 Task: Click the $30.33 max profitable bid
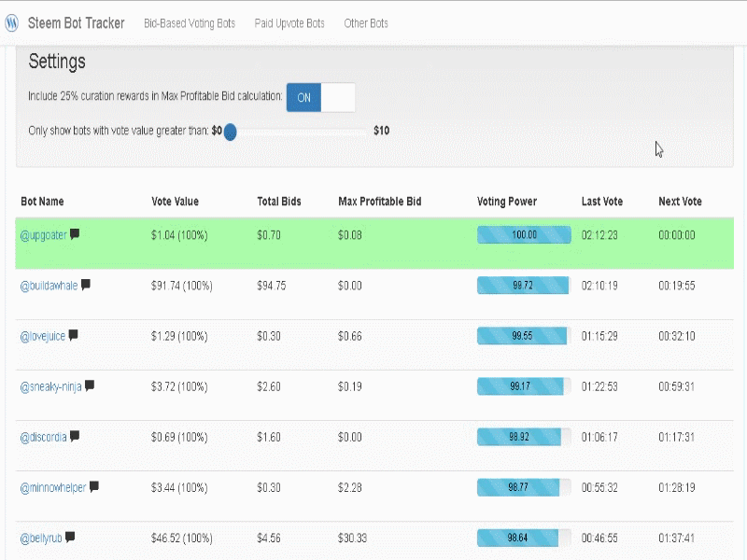(x=353, y=539)
